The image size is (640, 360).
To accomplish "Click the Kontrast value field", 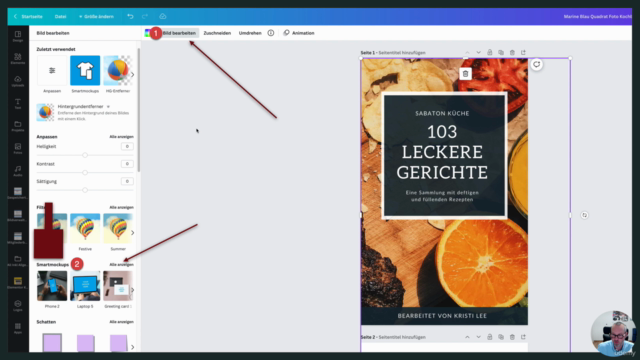I will 127,164.
